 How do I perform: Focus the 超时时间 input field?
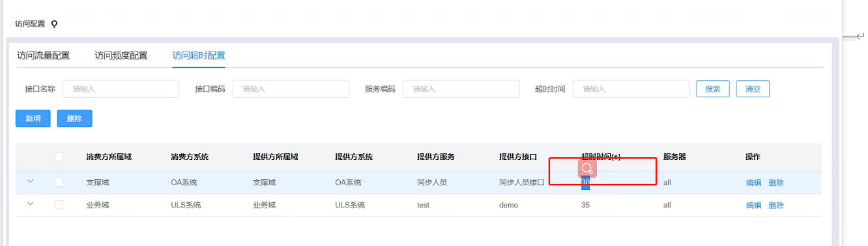(x=631, y=89)
